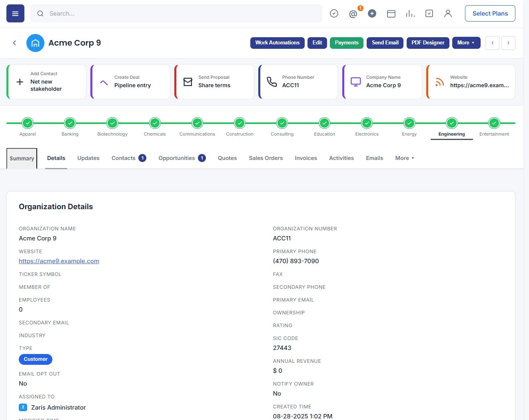Image resolution: width=529 pixels, height=420 pixels.
Task: Open the PDF Designer
Action: 428,43
